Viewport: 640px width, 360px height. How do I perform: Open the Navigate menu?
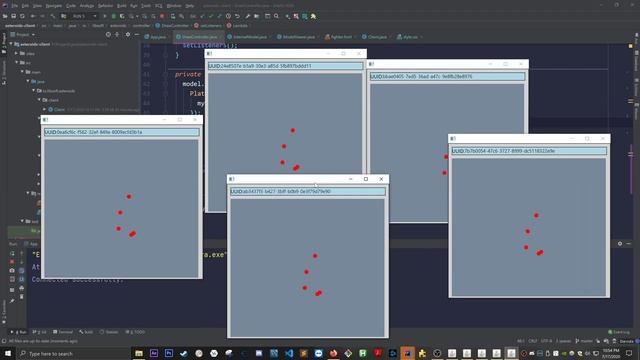pos(53,6)
